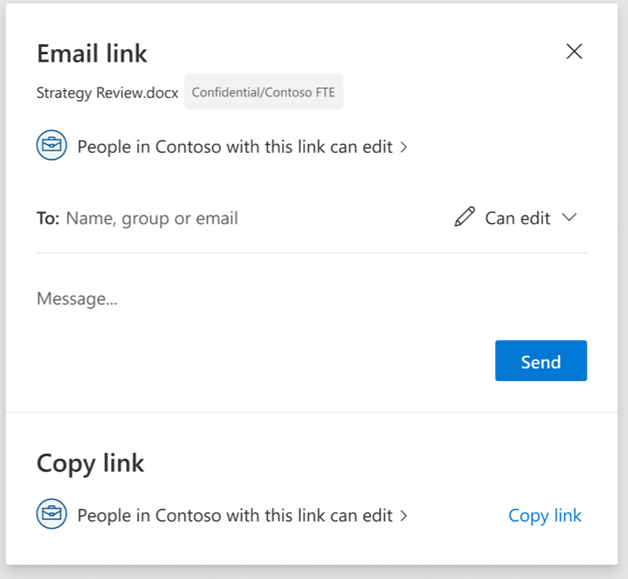Send the email link

(x=541, y=360)
